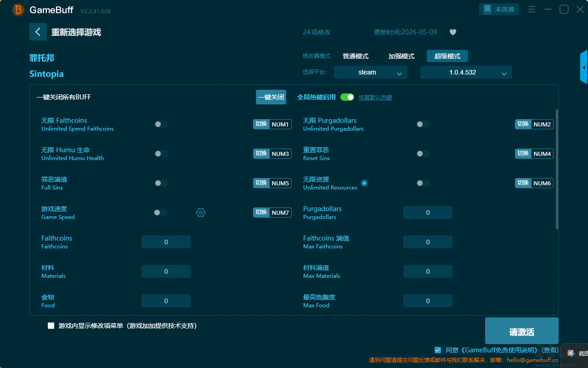Click the NUM1 hotkey switch button

coord(272,124)
